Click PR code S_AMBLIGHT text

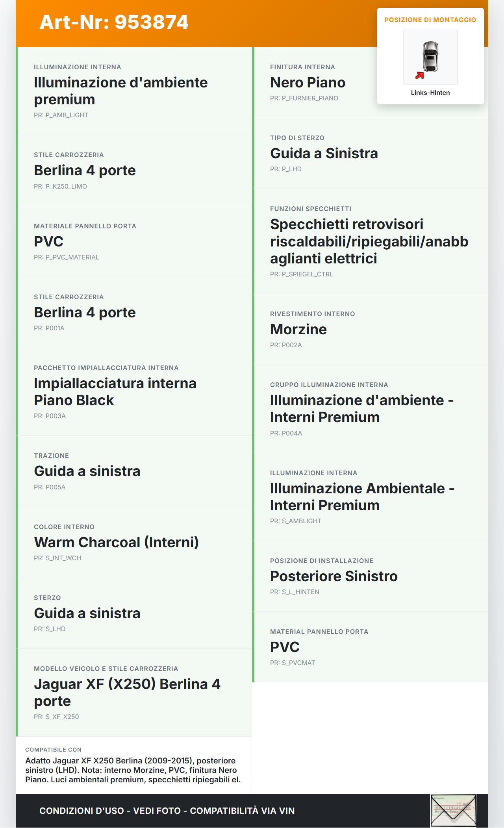(x=296, y=521)
